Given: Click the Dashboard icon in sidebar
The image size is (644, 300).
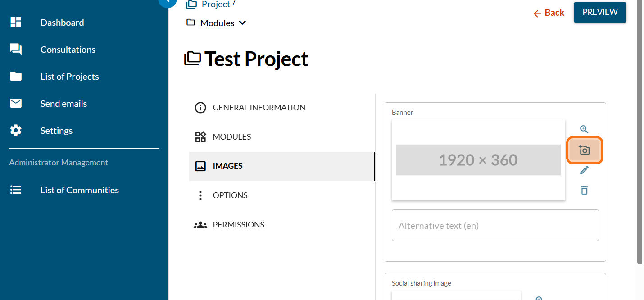Looking at the screenshot, I should point(16,23).
